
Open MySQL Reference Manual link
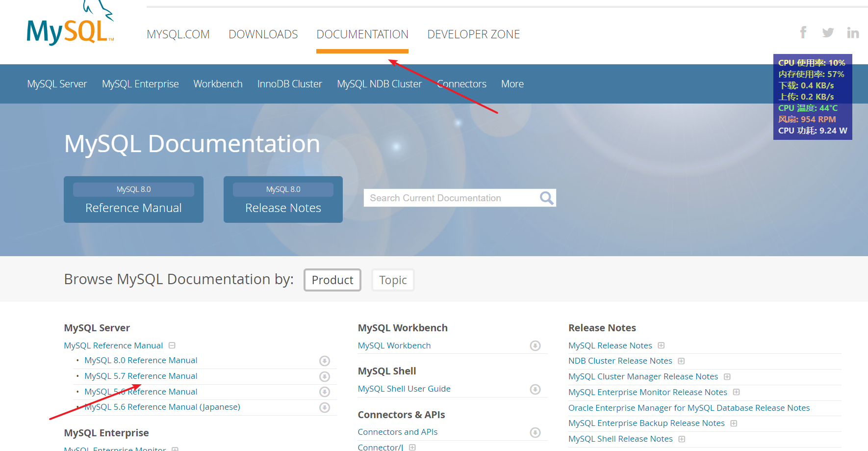point(113,345)
